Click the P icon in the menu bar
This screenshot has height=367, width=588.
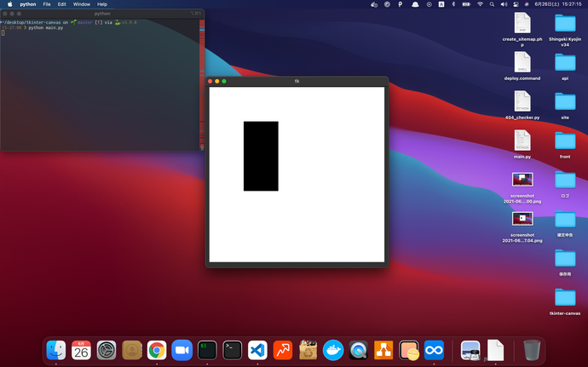401,4
